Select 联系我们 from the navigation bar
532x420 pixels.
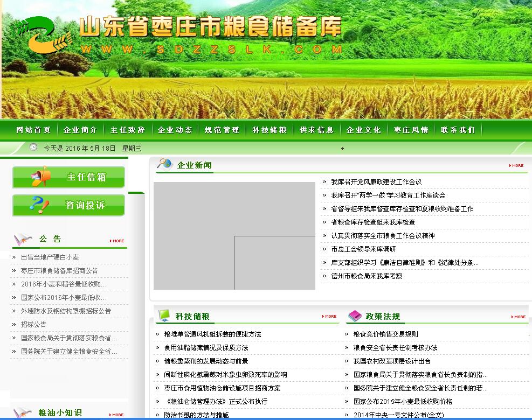[x=458, y=130]
